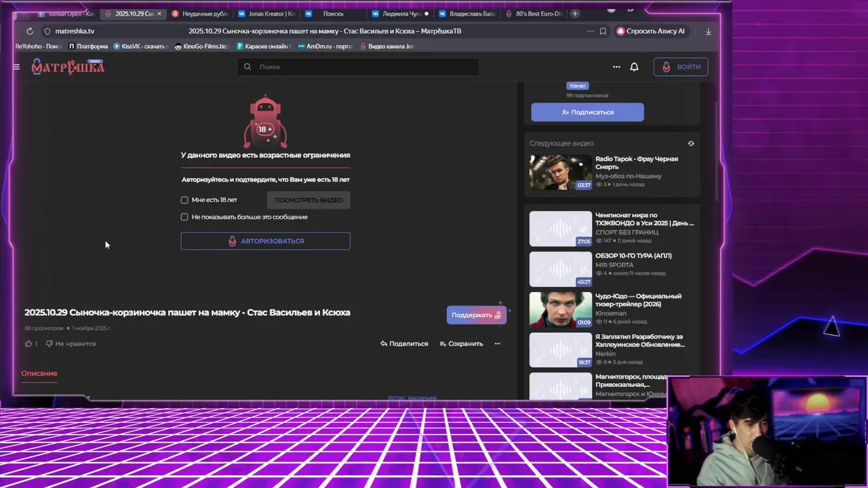Image resolution: width=868 pixels, height=488 pixels.
Task: Open KissVK bookmark
Action: pyautogui.click(x=140, y=46)
